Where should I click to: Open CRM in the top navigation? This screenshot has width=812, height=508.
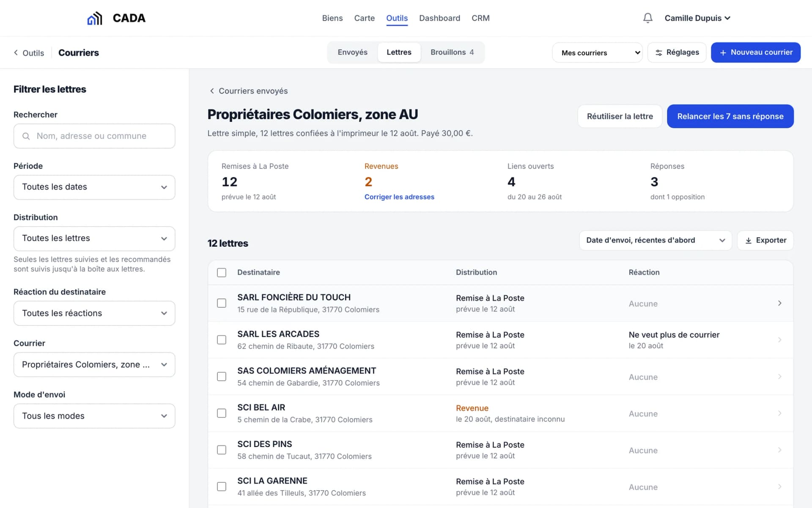pyautogui.click(x=480, y=18)
